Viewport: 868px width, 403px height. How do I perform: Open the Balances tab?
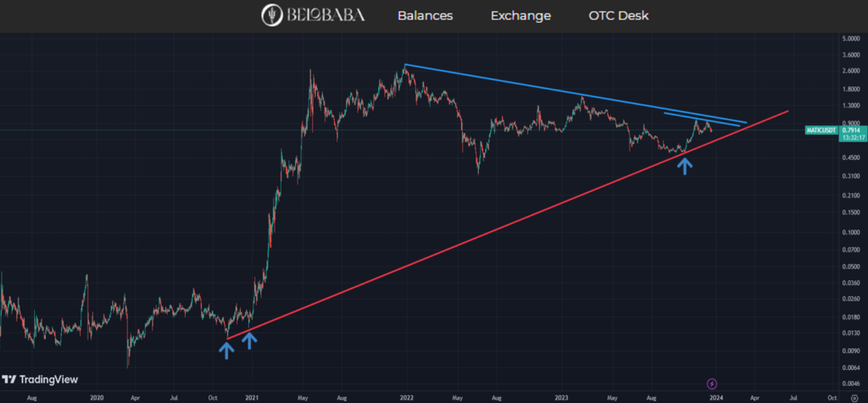425,16
